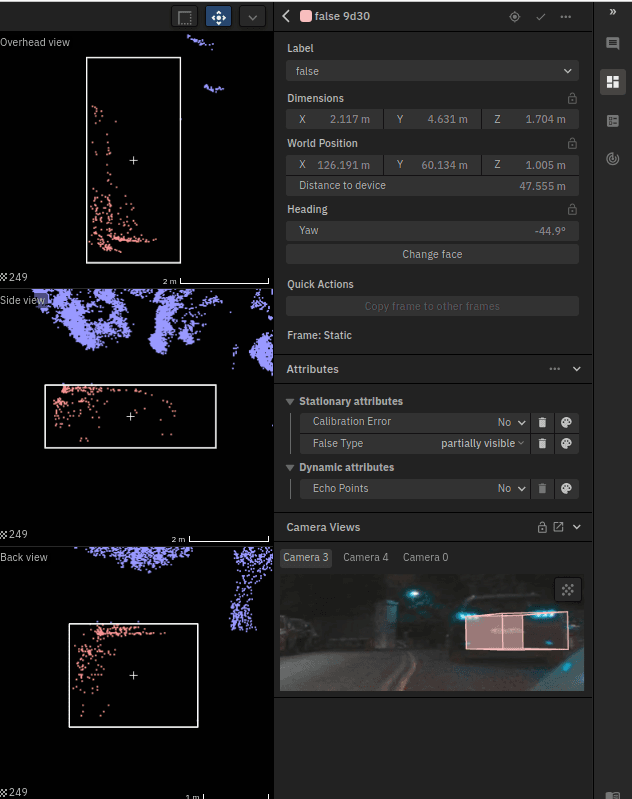This screenshot has width=632, height=799.
Task: Click the Camera 3 image preview
Action: 432,633
